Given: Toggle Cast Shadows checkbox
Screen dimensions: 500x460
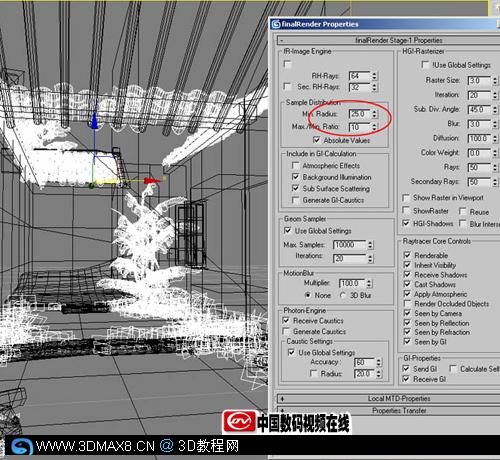Looking at the screenshot, I should [407, 284].
